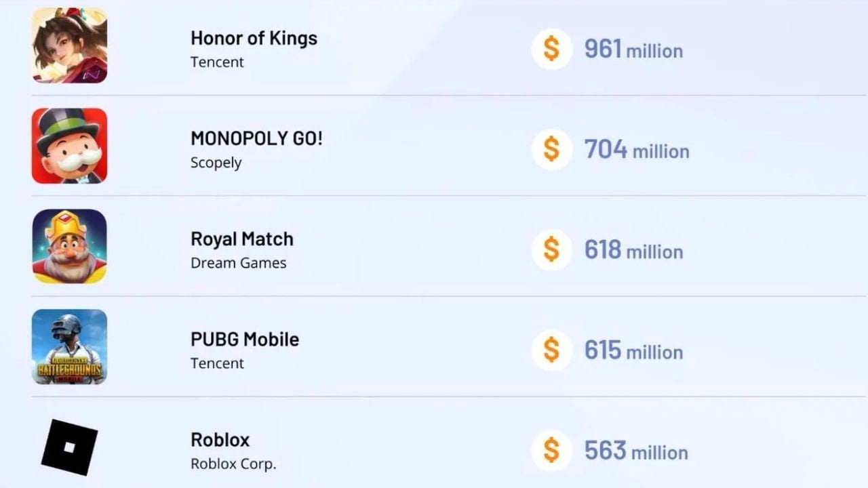This screenshot has width=868, height=488.
Task: Click dollar icon beside 615 million
Action: (x=551, y=350)
